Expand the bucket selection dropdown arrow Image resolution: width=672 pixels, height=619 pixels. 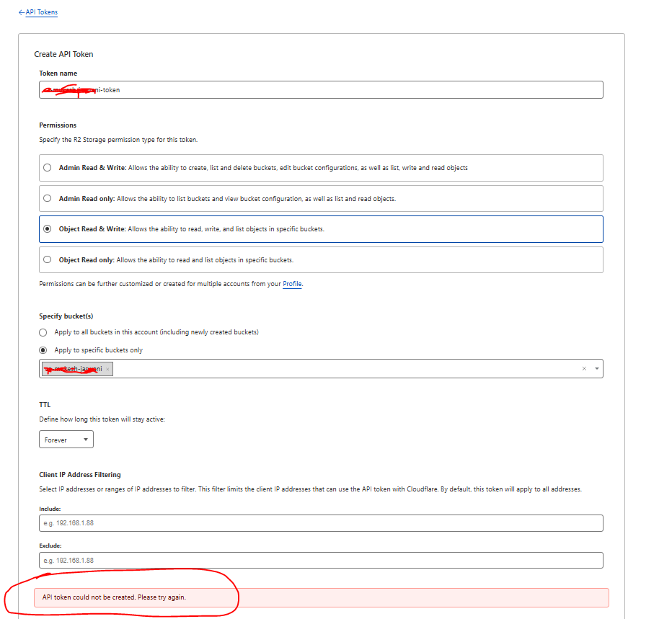point(596,369)
